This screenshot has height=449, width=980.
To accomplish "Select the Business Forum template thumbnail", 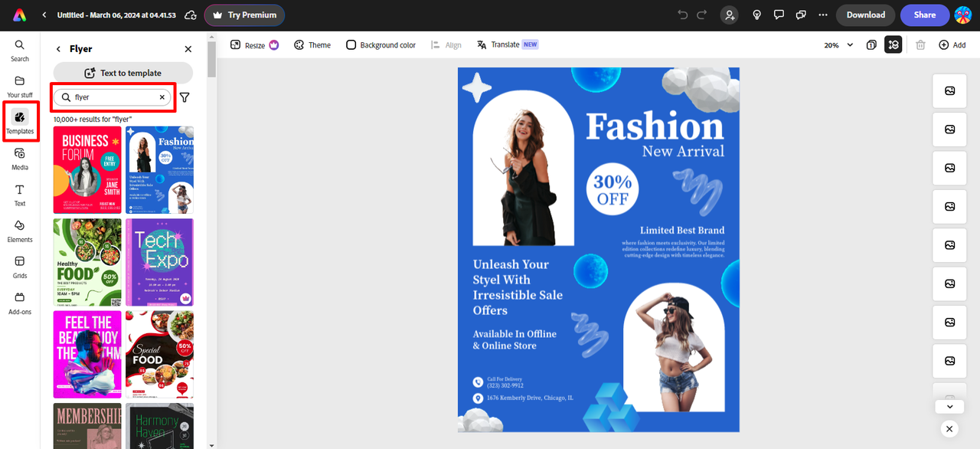I will point(87,170).
